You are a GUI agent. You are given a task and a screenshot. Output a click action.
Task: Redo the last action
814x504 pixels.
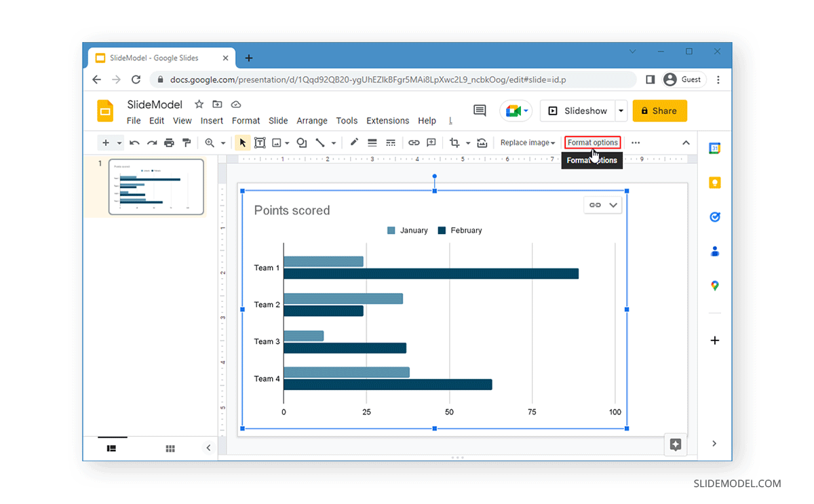(x=152, y=143)
